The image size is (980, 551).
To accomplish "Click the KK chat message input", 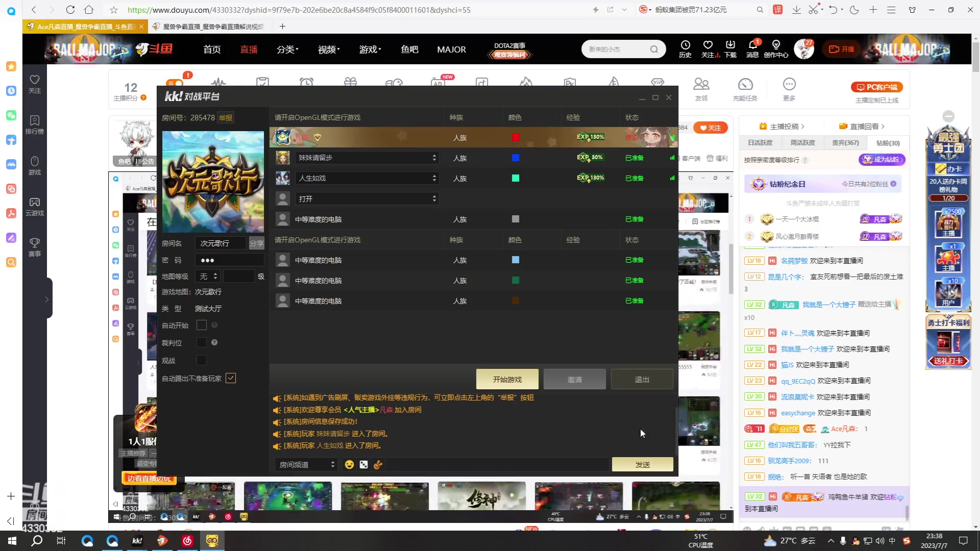I will pos(497,464).
